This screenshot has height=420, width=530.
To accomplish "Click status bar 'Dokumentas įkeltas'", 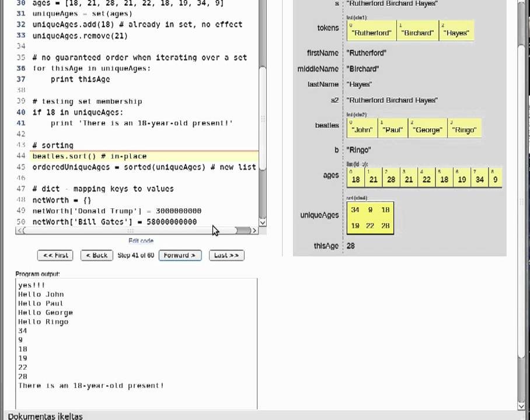I will pyautogui.click(x=46, y=416).
